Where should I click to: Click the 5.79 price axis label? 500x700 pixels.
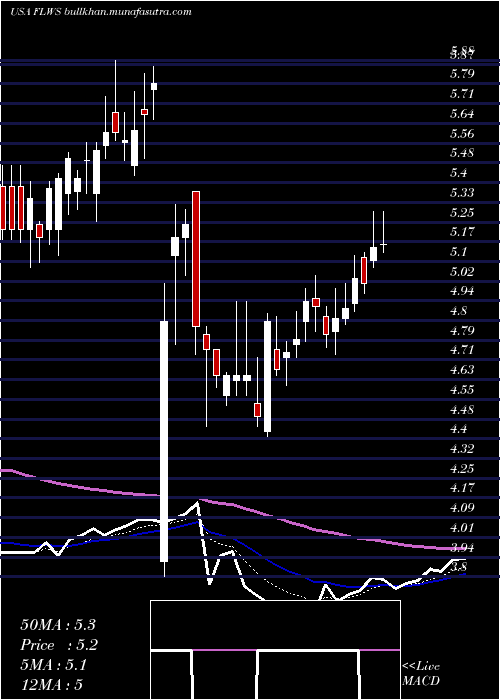pyautogui.click(x=462, y=73)
